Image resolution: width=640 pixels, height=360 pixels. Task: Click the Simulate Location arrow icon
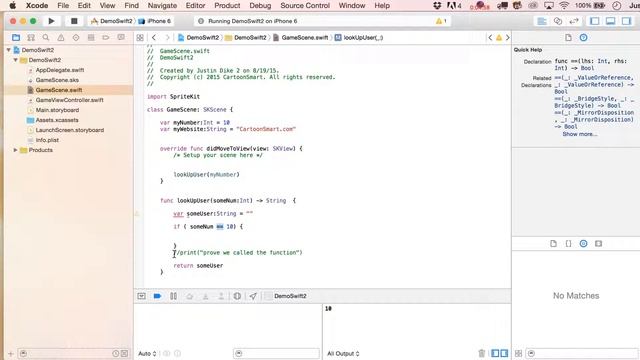(253, 296)
